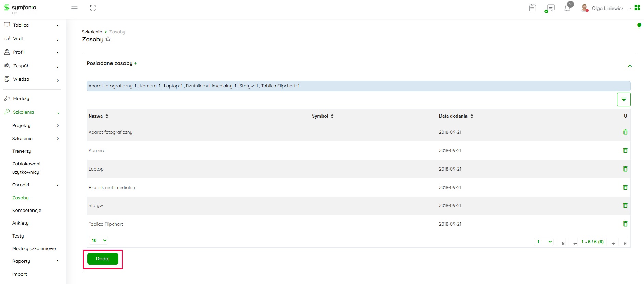Viewport: 644px width, 284px height.
Task: Open Kompetencje in sidebar
Action: (x=27, y=210)
